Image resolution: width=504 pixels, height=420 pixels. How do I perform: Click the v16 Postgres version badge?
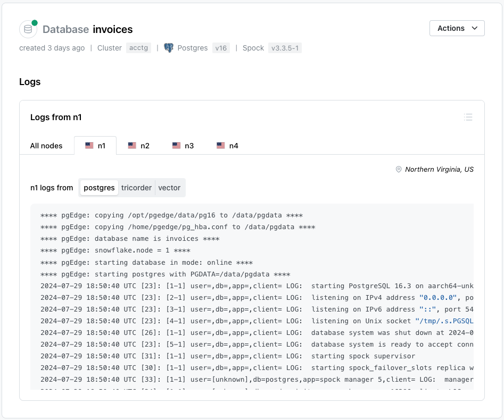click(221, 48)
